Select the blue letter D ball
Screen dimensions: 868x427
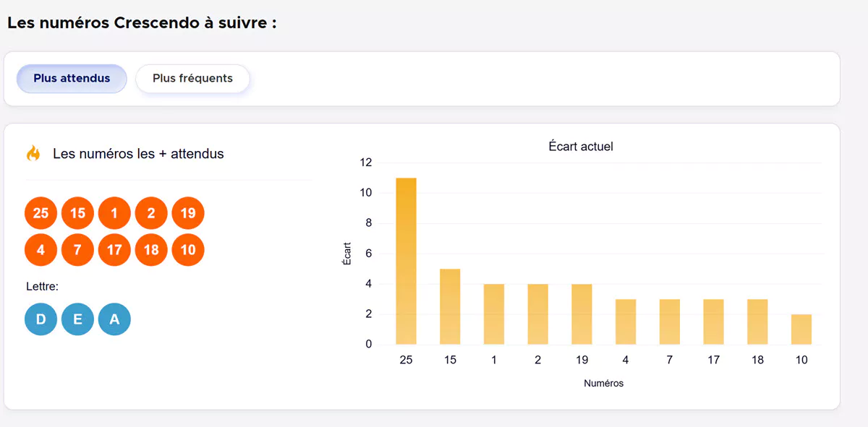point(41,319)
